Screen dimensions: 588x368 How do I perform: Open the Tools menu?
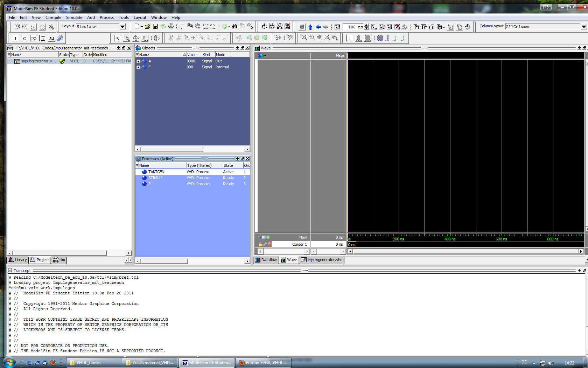tap(124, 18)
